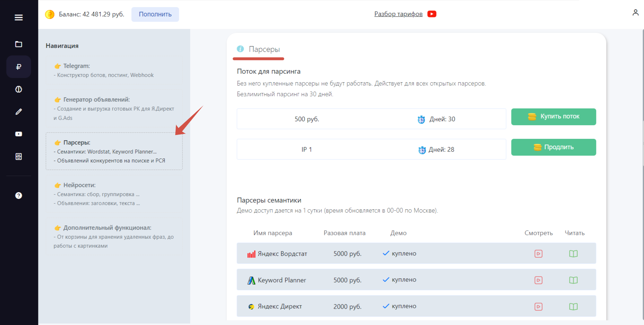Read docs for Keyword Planner

573,280
